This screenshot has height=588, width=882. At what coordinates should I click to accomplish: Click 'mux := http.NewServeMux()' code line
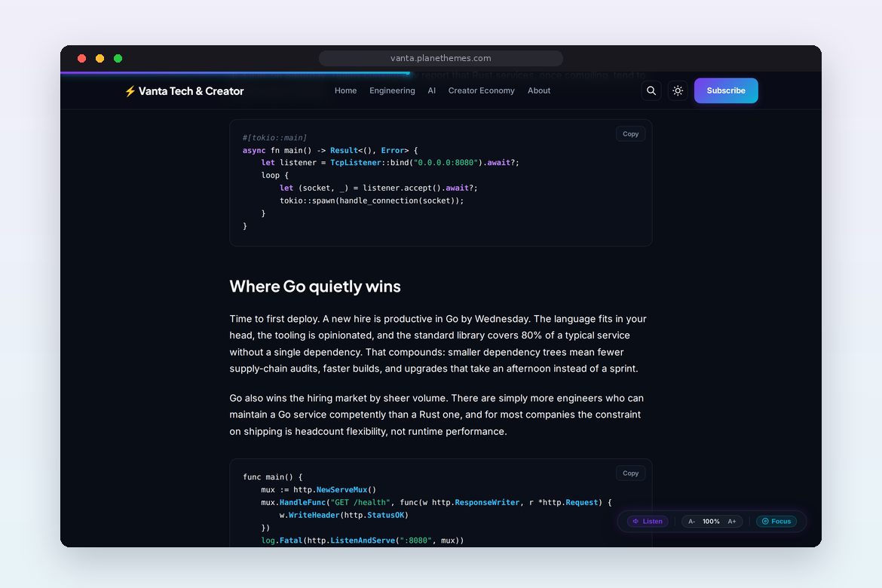click(x=318, y=489)
